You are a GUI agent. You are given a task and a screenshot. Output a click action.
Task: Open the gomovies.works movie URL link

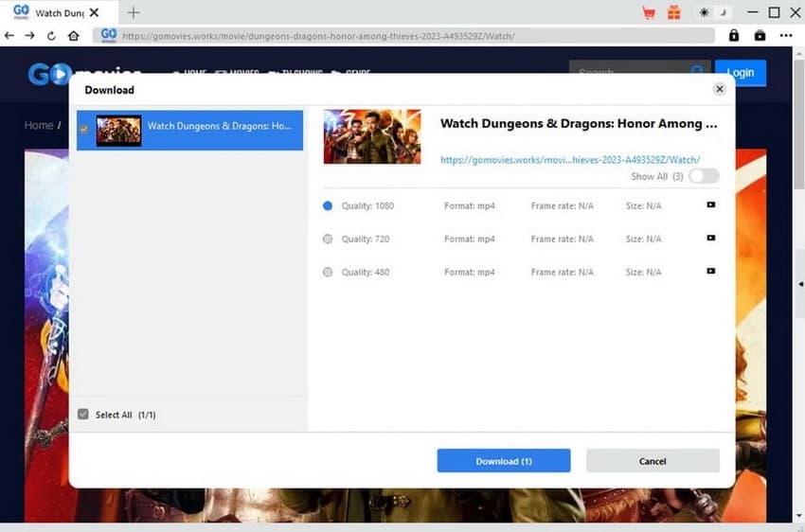coord(570,160)
